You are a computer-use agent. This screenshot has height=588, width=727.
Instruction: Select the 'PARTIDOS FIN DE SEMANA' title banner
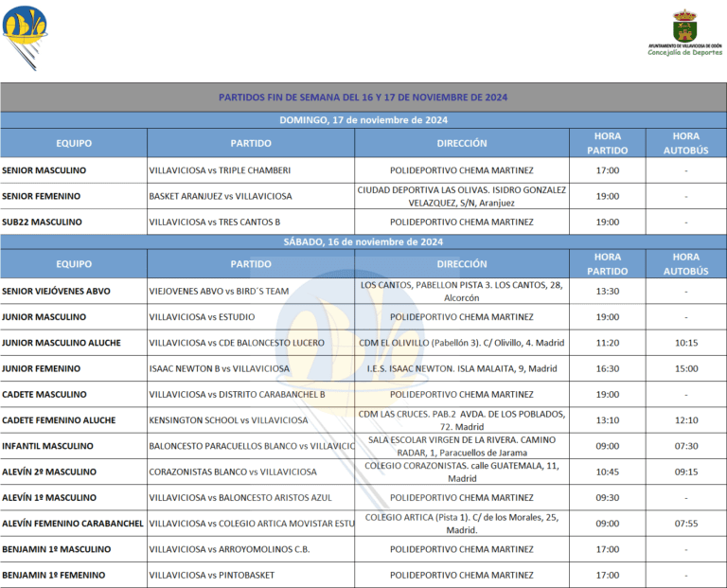[x=363, y=98]
